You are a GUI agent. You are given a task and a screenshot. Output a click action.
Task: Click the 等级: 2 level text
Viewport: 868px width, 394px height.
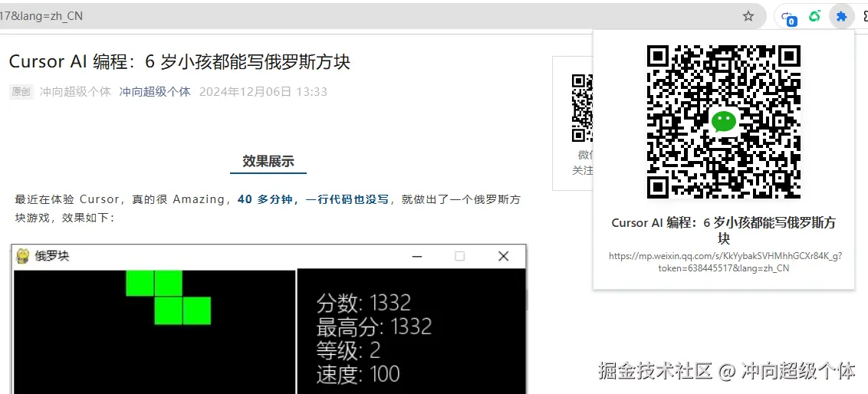click(x=348, y=351)
